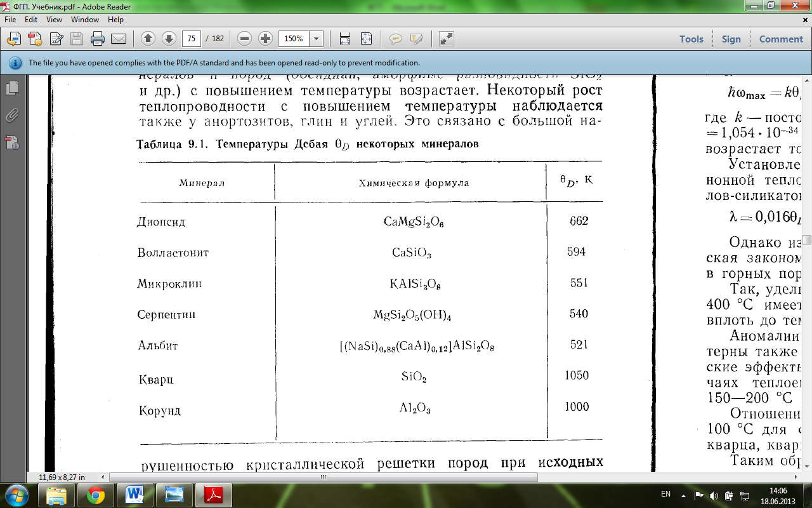Click the total page count '/ 182'

(x=214, y=39)
